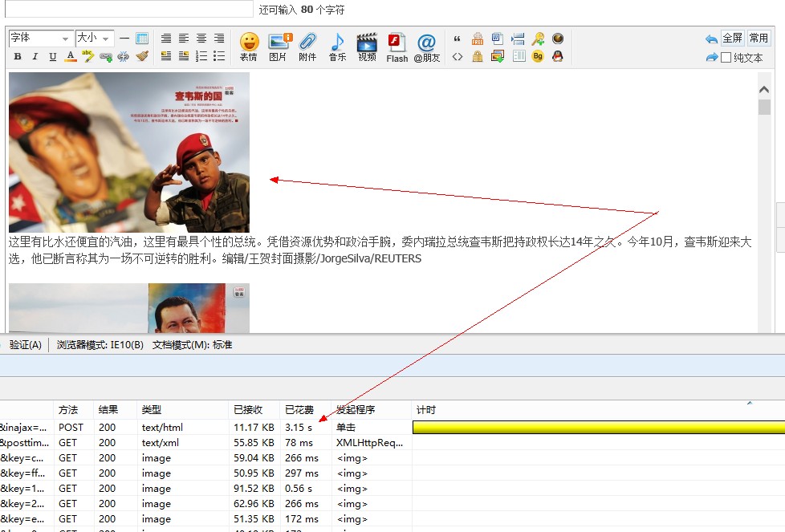Click the QQ penguin icon
This screenshot has height=532, width=785.
click(x=558, y=56)
